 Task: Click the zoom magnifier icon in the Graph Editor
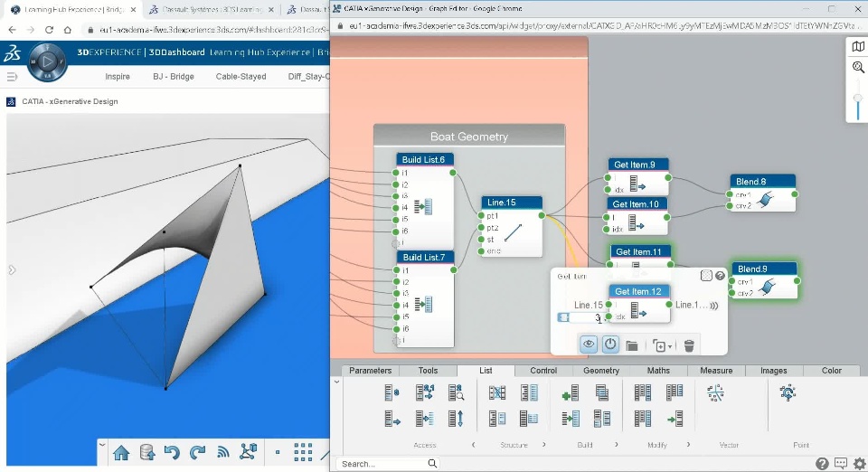click(x=858, y=68)
